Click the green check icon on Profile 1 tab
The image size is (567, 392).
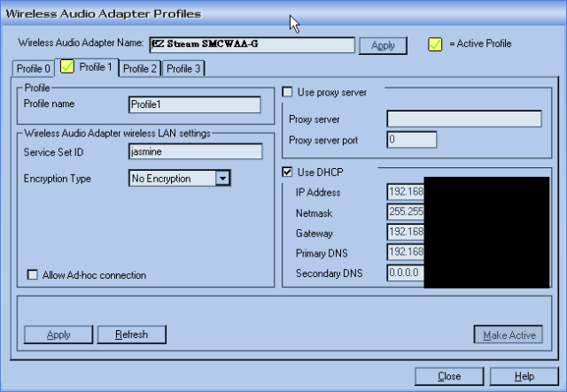[x=67, y=67]
